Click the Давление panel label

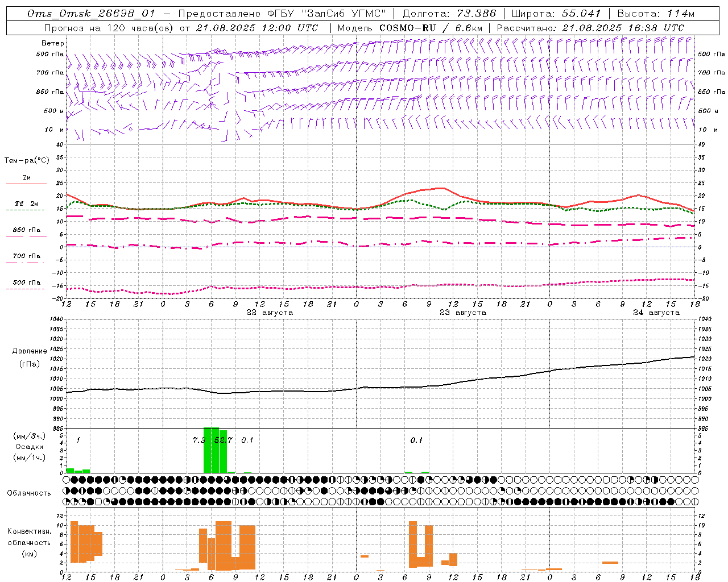pyautogui.click(x=30, y=351)
